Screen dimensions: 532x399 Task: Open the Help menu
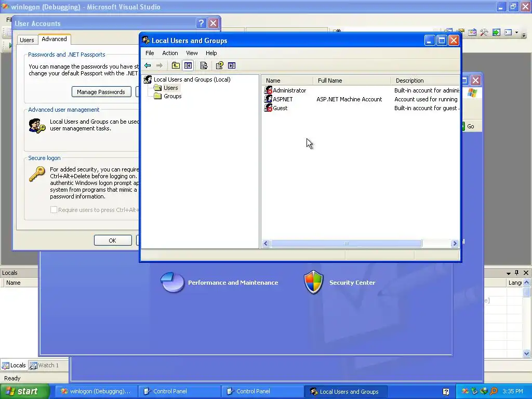pyautogui.click(x=211, y=53)
